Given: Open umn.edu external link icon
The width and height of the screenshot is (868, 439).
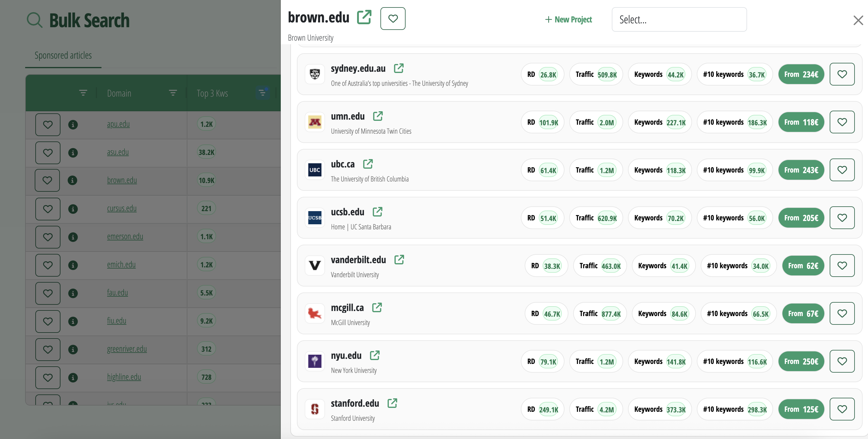Looking at the screenshot, I should [x=378, y=116].
